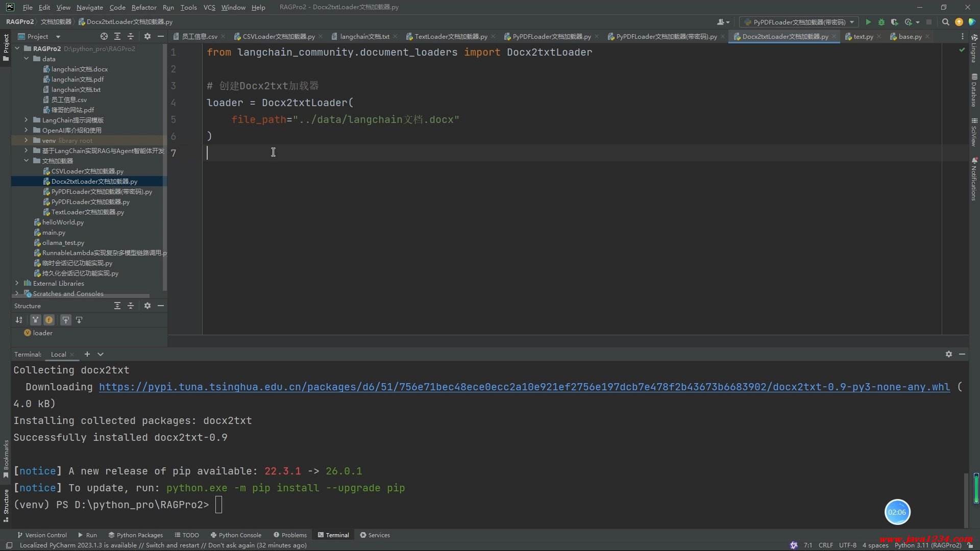Viewport: 980px width, 551px height.
Task: Click the Select Opened File target icon
Action: pos(104,36)
